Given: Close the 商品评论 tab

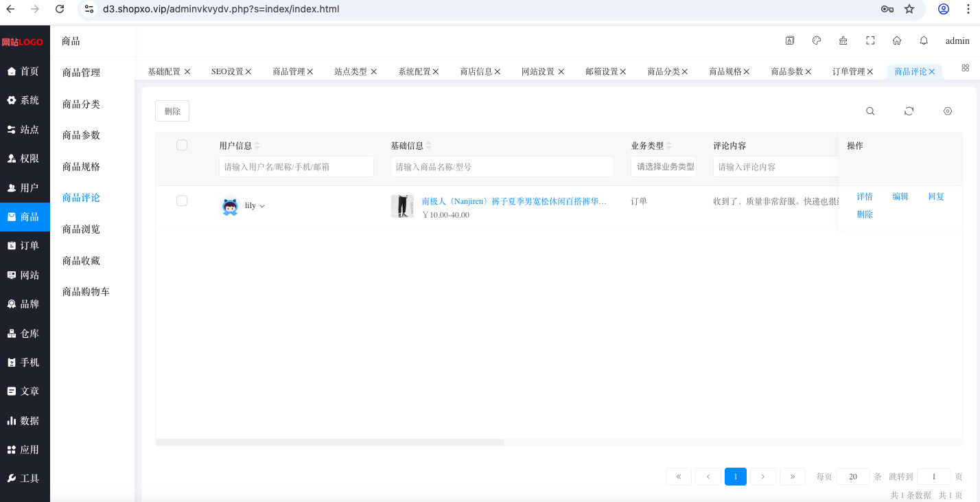Looking at the screenshot, I should pos(932,71).
